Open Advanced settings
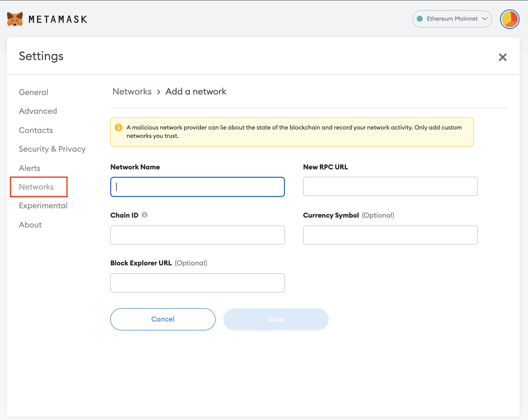528x420 pixels. [x=38, y=111]
